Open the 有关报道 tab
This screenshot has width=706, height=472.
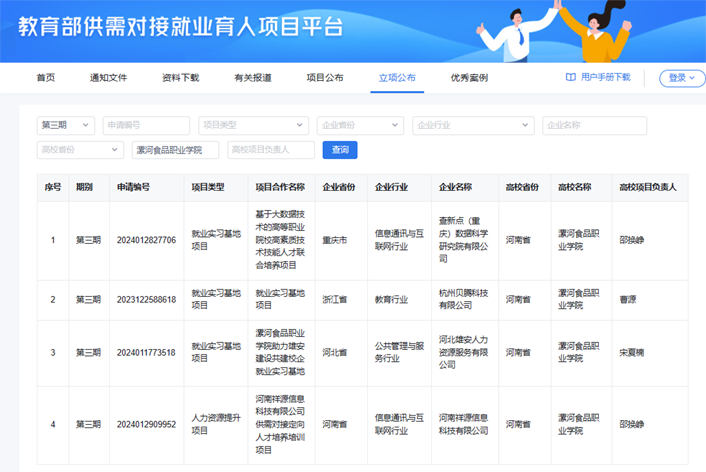[252, 78]
